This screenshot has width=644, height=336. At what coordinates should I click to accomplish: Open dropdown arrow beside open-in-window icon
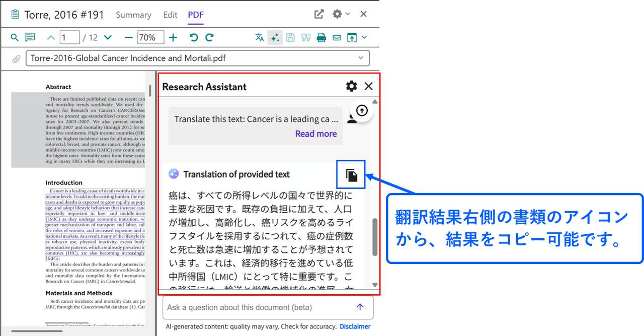tap(364, 38)
